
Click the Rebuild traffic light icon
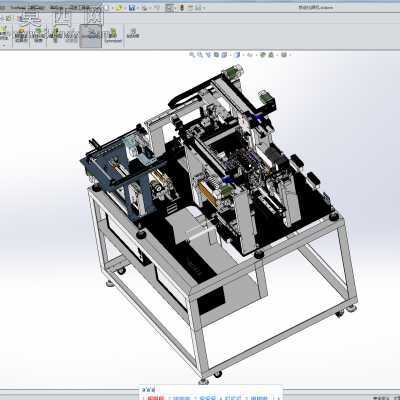(182, 8)
